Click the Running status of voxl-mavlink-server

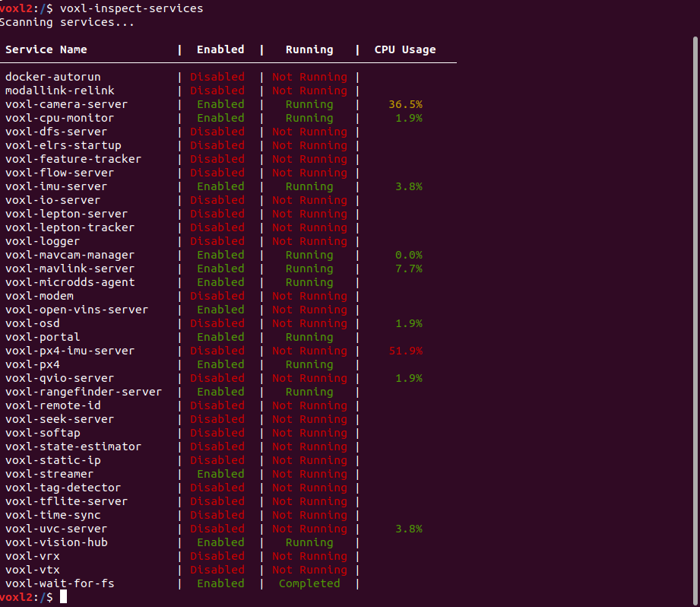(309, 269)
